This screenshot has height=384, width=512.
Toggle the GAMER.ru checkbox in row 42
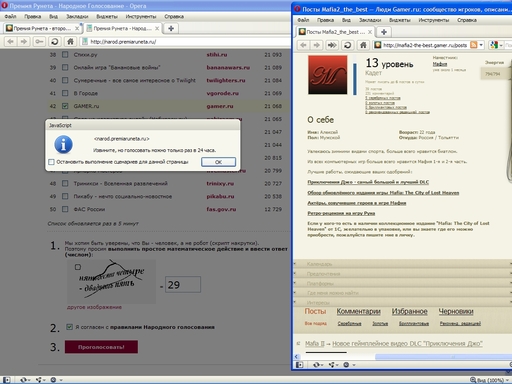65,106
